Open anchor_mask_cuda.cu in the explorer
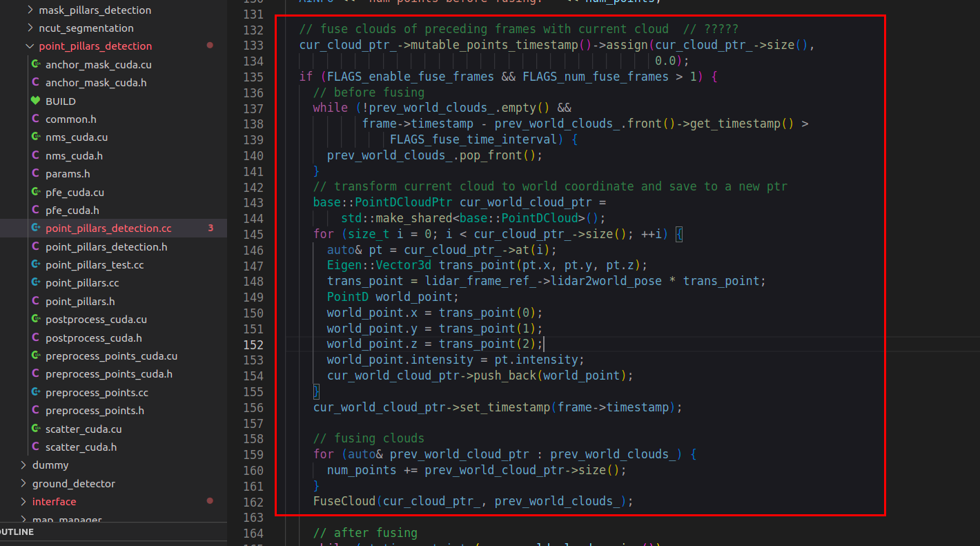Screen dimensions: 980x546 tap(99, 64)
